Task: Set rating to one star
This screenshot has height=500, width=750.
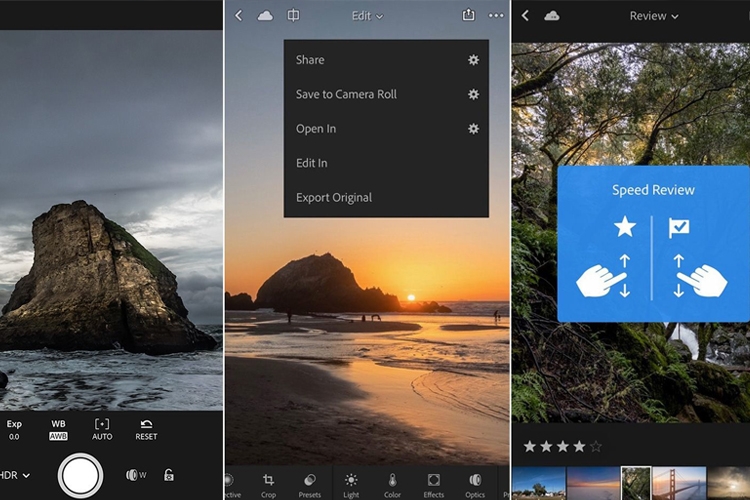Action: click(529, 446)
